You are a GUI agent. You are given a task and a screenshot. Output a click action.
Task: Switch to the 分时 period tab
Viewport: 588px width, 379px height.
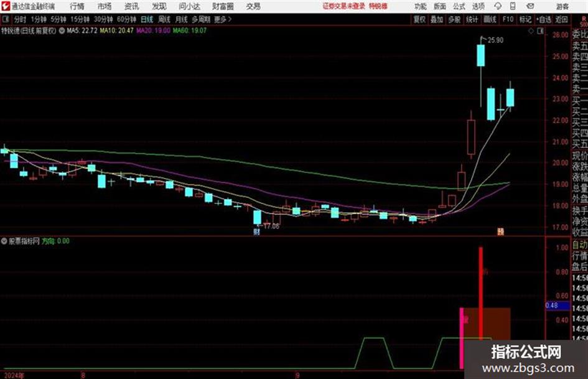21,19
